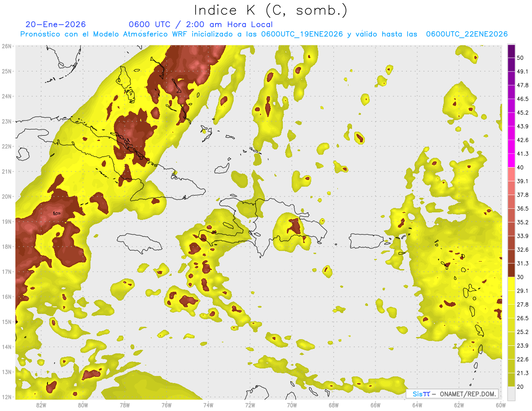The width and height of the screenshot is (532, 411).
Task: Click the longitude axis label "74W"
Action: pyautogui.click(x=208, y=405)
